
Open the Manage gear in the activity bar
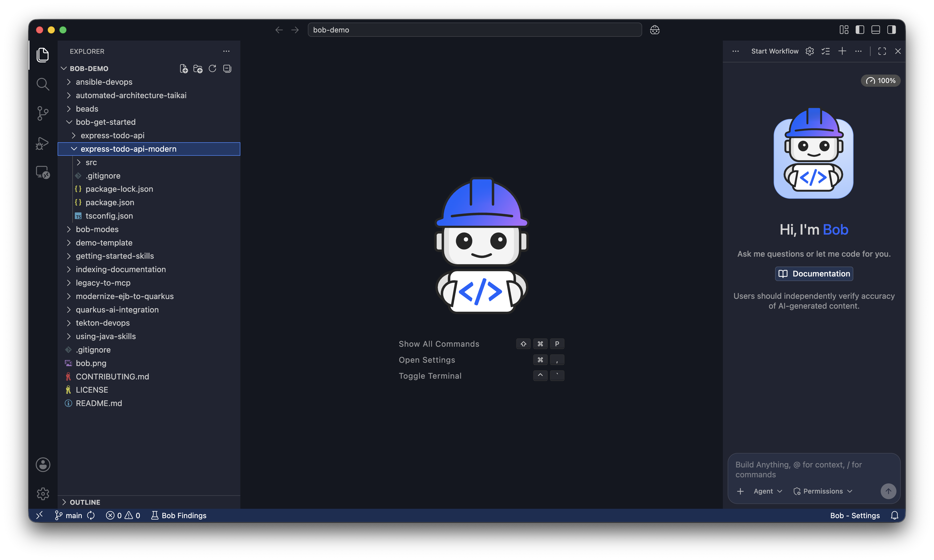[x=43, y=494]
